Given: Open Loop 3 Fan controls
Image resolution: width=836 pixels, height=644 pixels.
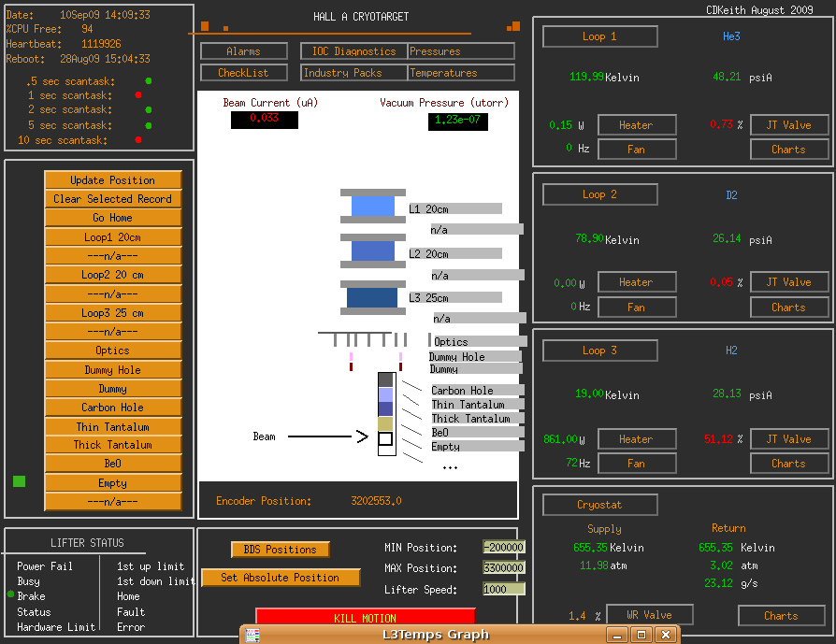Looking at the screenshot, I should click(637, 464).
